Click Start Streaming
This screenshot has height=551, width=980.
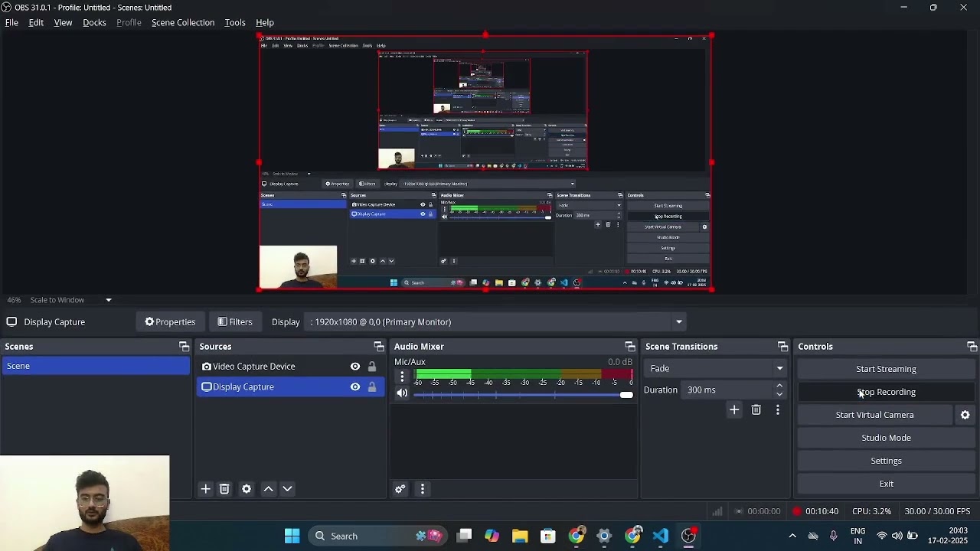886,369
